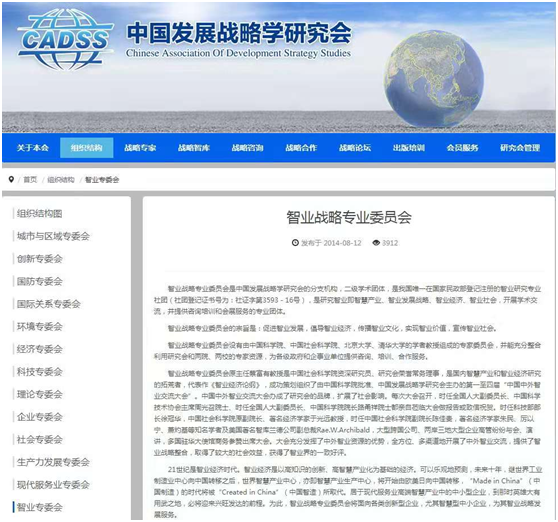This screenshot has width=558, height=522.
Task: Select 企业专委会 in the sidebar
Action: (x=40, y=417)
